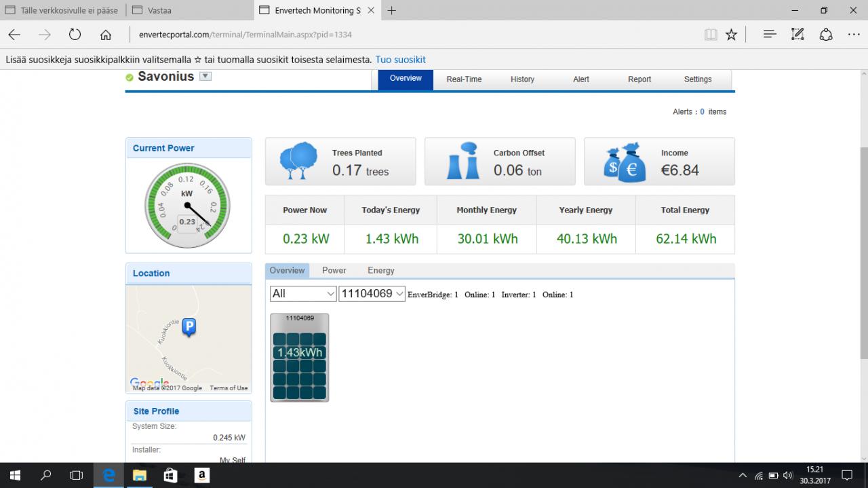Select the Energy sub-tab

tap(381, 270)
